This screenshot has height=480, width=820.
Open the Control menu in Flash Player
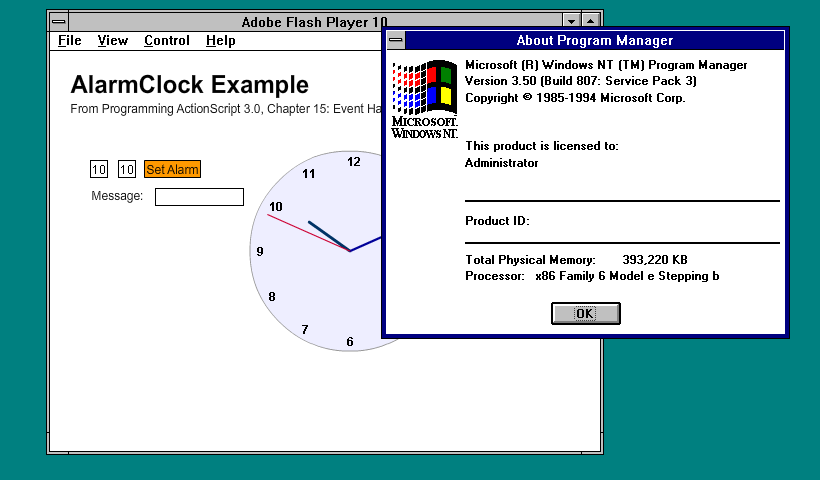pos(167,41)
